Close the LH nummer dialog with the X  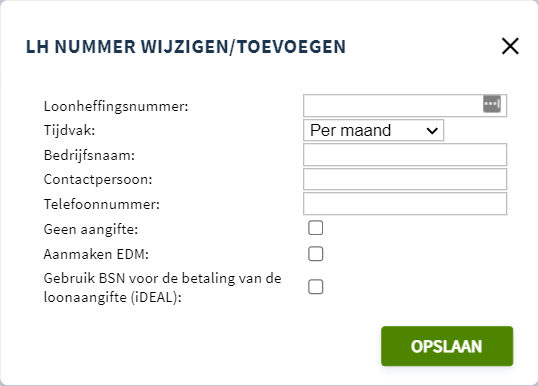click(x=510, y=46)
